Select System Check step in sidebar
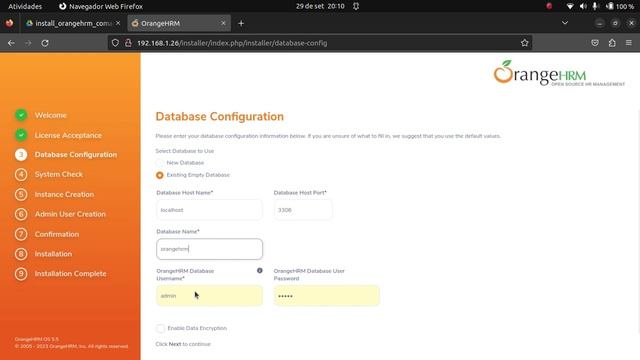The height and width of the screenshot is (360, 640). 58,174
